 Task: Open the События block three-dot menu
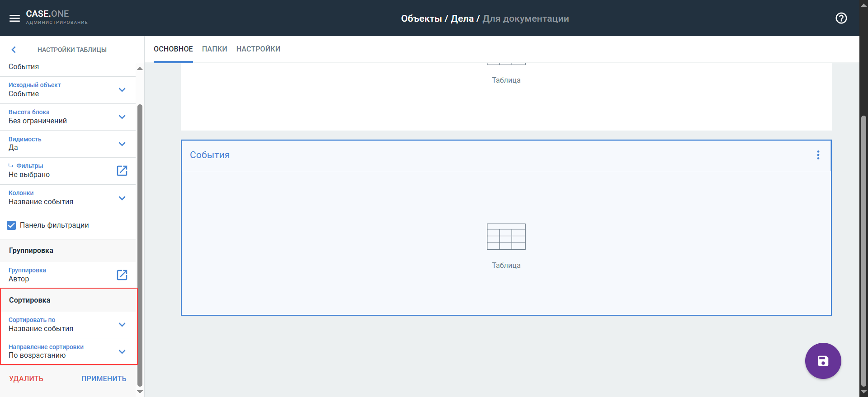(818, 155)
